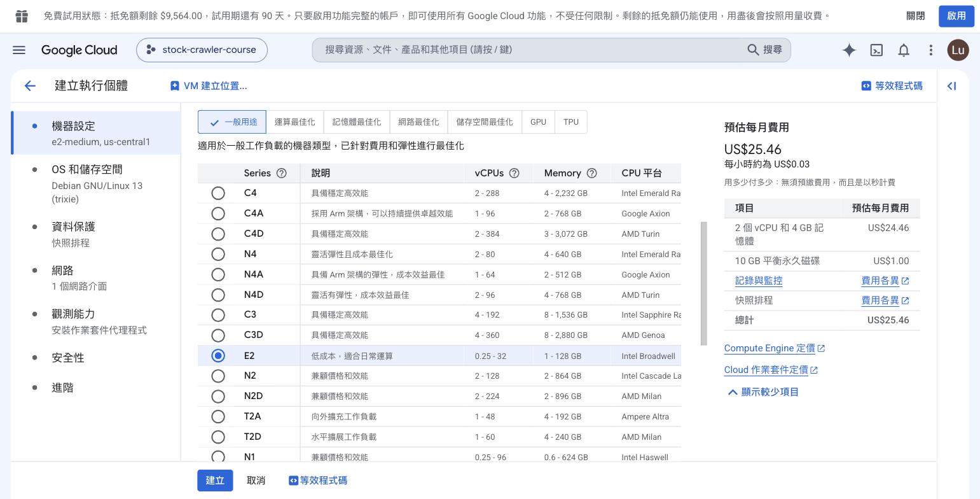The image size is (980, 499).
Task: Open OS 和儲存空間 section
Action: [96, 184]
